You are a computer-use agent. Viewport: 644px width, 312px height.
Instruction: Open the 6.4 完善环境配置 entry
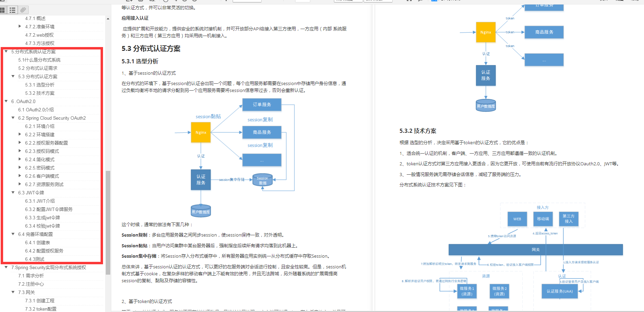pos(36,234)
